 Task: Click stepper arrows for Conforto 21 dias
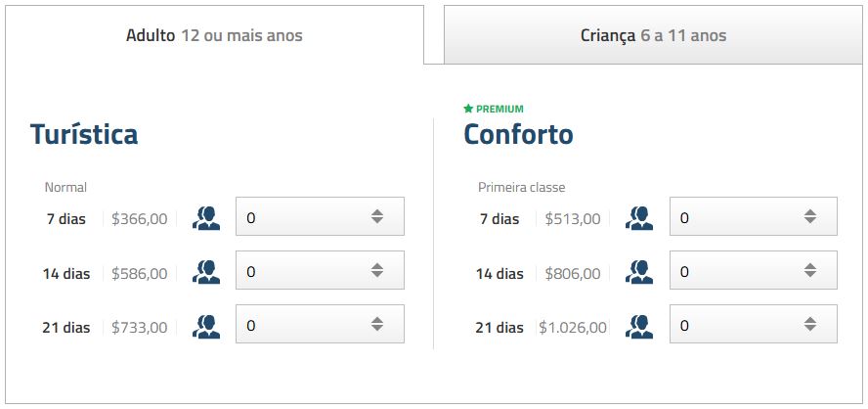[x=810, y=325]
